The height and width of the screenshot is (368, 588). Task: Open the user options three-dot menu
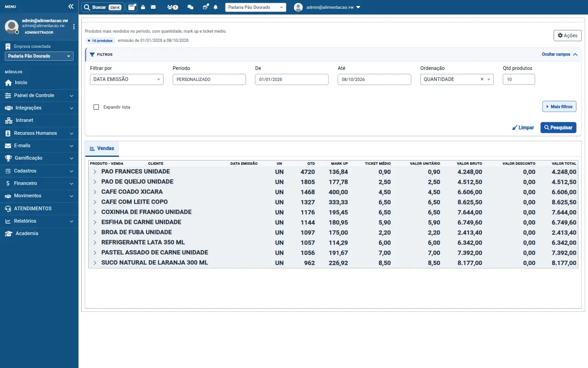pos(74,27)
